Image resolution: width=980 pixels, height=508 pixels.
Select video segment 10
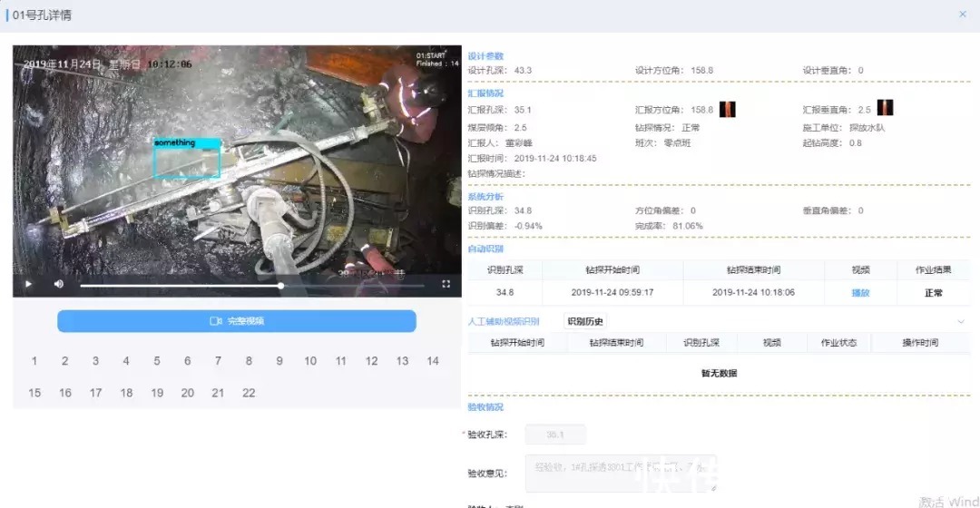click(310, 361)
